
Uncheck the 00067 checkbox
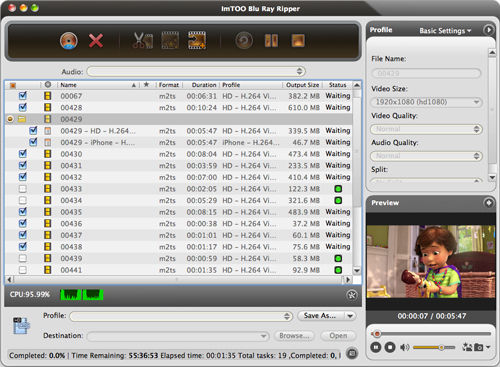point(23,96)
